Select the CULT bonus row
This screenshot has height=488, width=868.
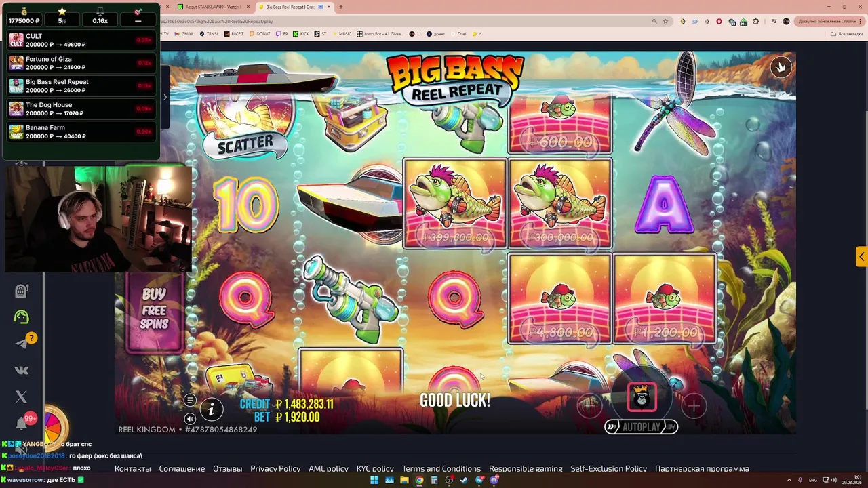(x=81, y=40)
